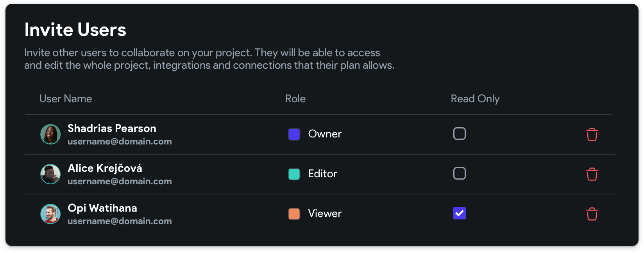This screenshot has height=253, width=644.
Task: Uncheck Read Only for Opi Watihana
Action: coord(459,213)
